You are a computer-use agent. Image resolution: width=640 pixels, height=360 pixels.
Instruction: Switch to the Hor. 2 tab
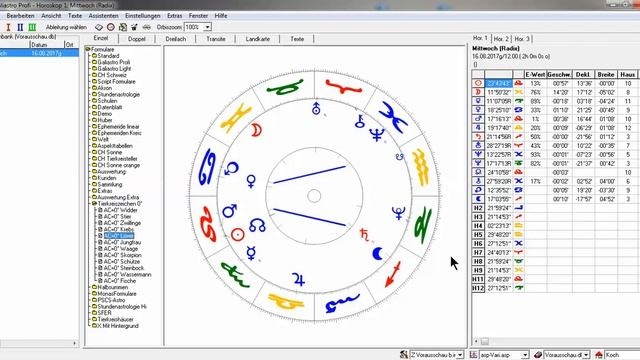[x=501, y=39]
